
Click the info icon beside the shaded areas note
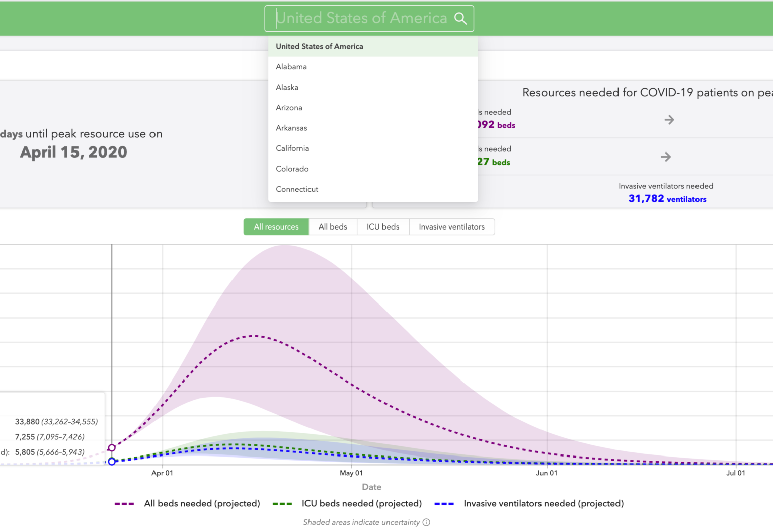pos(426,522)
